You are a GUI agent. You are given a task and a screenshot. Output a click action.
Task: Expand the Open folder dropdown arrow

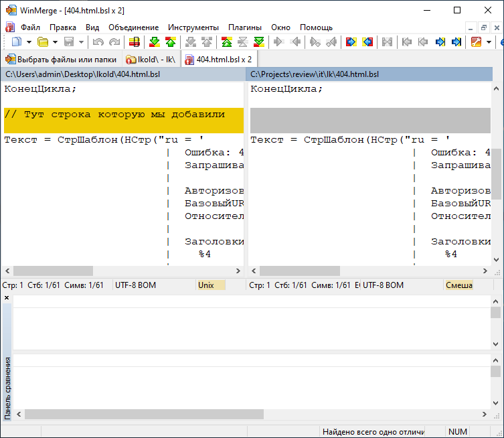(x=54, y=42)
